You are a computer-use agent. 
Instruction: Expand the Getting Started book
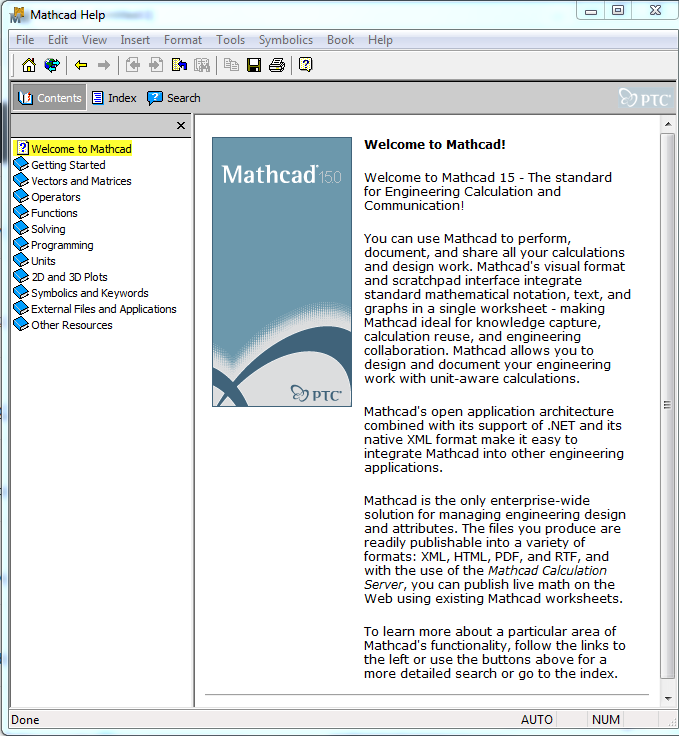click(x=68, y=165)
